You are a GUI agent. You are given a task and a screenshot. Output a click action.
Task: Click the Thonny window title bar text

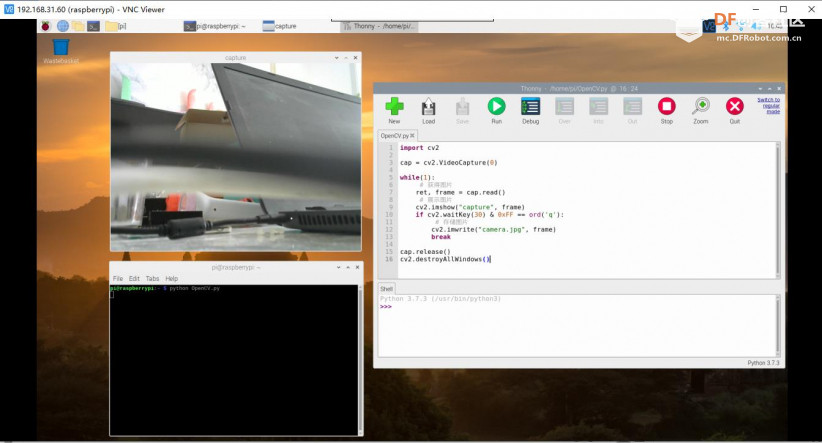[x=579, y=89]
